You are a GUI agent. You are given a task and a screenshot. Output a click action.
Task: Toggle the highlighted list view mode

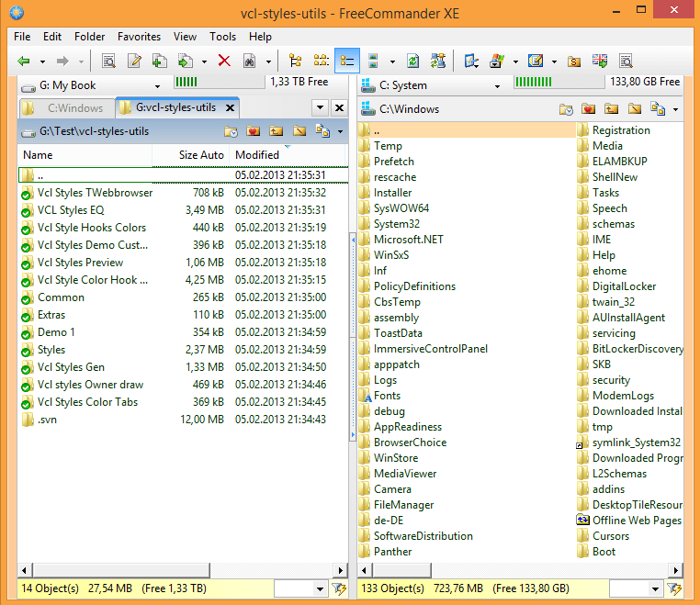347,62
